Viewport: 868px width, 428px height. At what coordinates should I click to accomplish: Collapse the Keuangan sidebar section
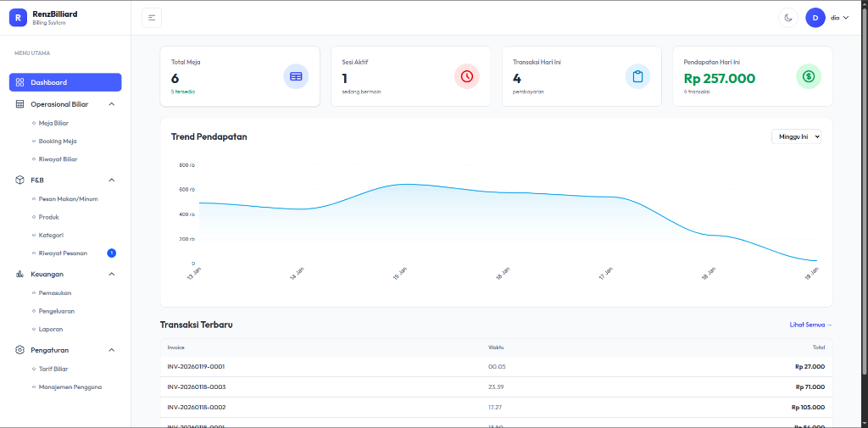111,274
